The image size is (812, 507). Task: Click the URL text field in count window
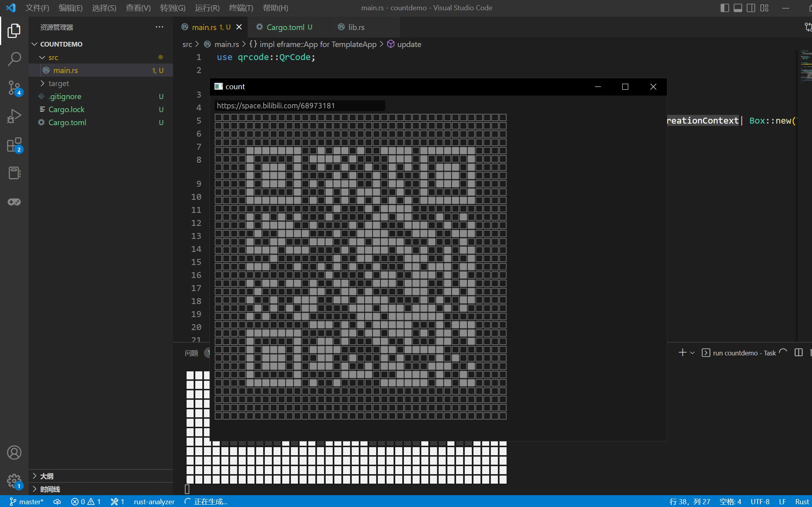[300, 105]
